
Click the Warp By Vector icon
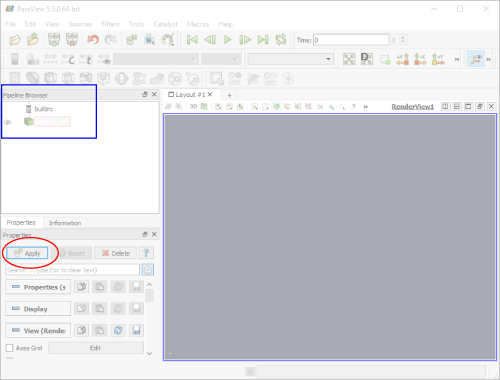(157, 79)
